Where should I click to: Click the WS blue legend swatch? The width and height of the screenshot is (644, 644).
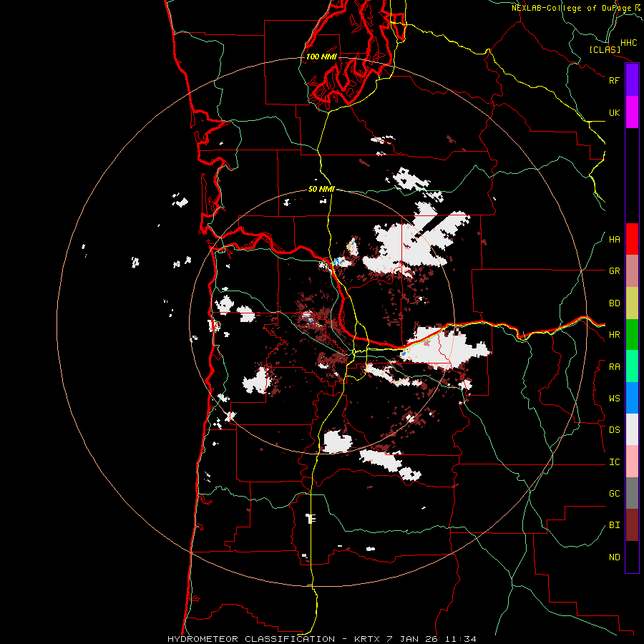632,398
